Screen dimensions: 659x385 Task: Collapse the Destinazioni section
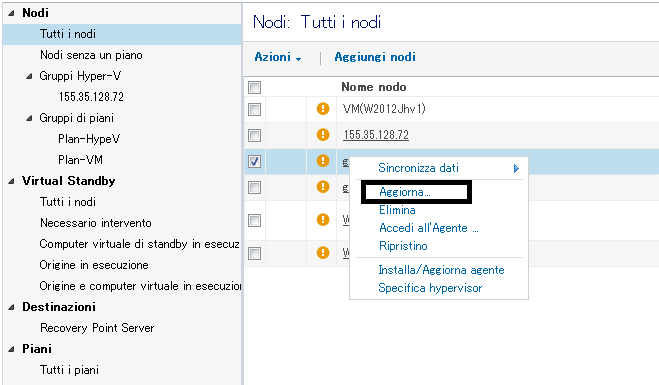[11, 308]
